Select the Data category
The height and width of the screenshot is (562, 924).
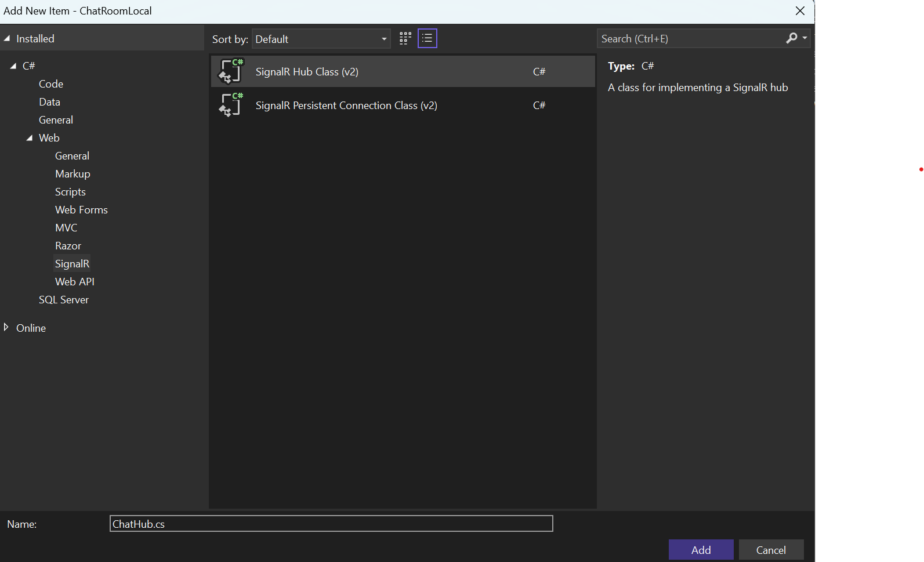49,102
